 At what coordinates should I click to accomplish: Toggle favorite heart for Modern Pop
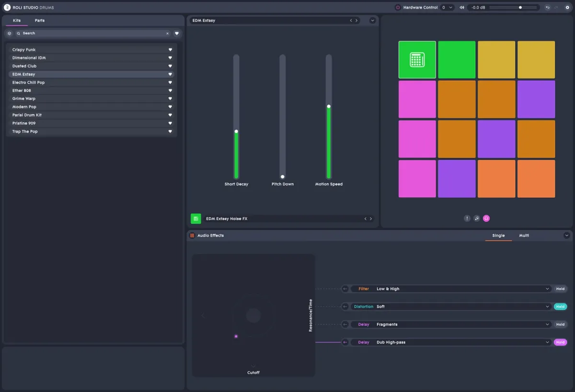click(170, 107)
